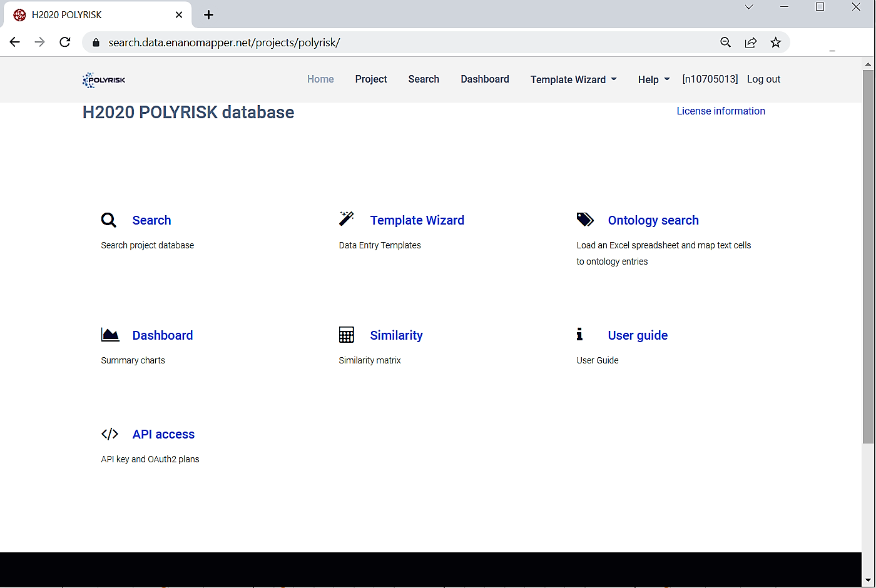Screen dimensions: 876x588
Task: Open the Dashboard heading link
Action: [x=163, y=335]
